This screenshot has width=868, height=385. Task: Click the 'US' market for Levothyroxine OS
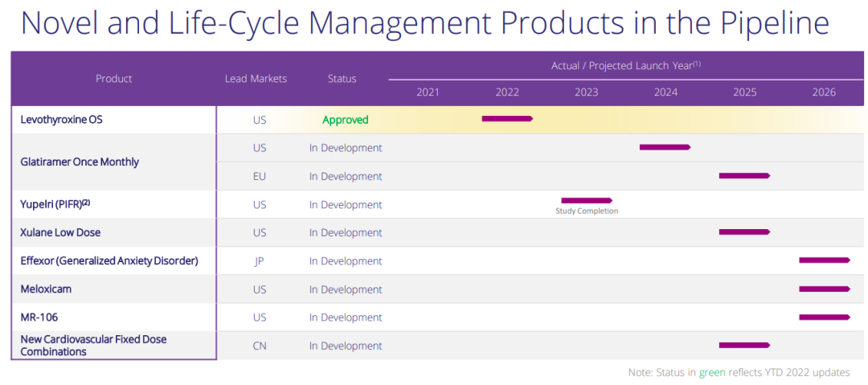click(260, 120)
